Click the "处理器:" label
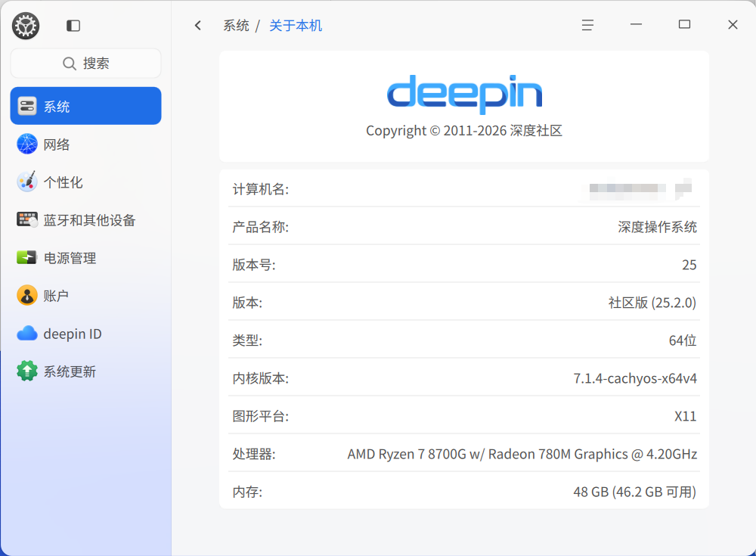Screen dimensions: 756x556 [254, 454]
